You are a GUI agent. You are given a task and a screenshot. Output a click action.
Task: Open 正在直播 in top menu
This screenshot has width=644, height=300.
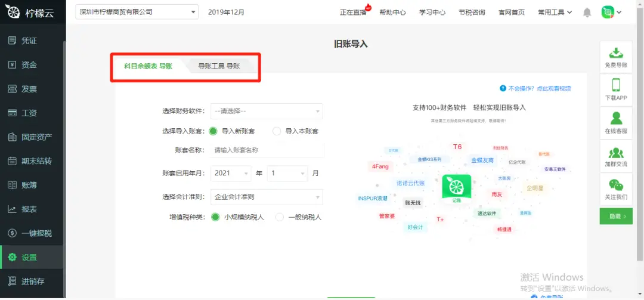click(x=353, y=13)
